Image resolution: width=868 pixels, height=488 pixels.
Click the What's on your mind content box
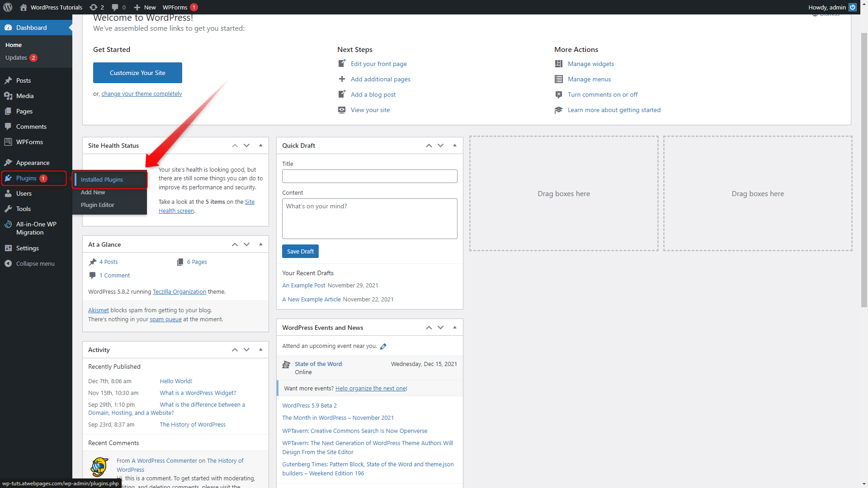pyautogui.click(x=369, y=219)
